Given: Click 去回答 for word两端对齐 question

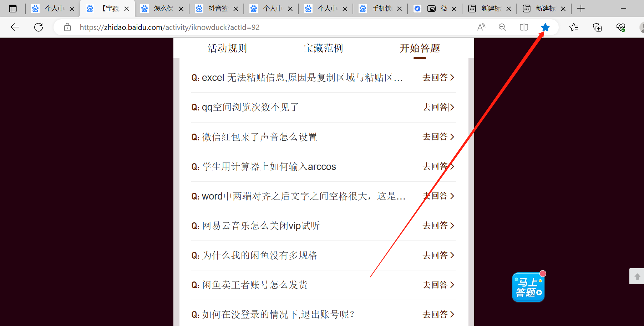Looking at the screenshot, I should click(x=438, y=196).
